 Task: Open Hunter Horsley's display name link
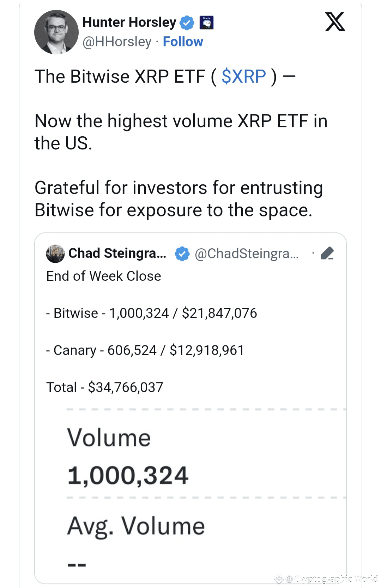129,22
